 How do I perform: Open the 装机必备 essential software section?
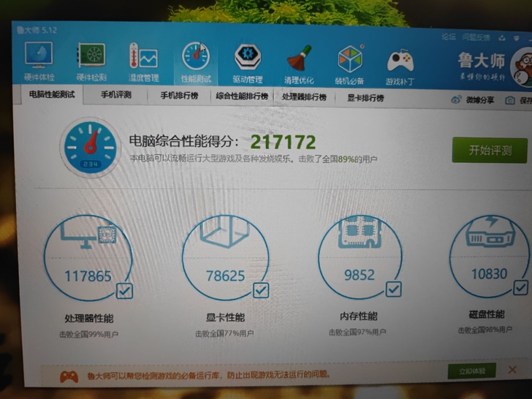point(349,65)
